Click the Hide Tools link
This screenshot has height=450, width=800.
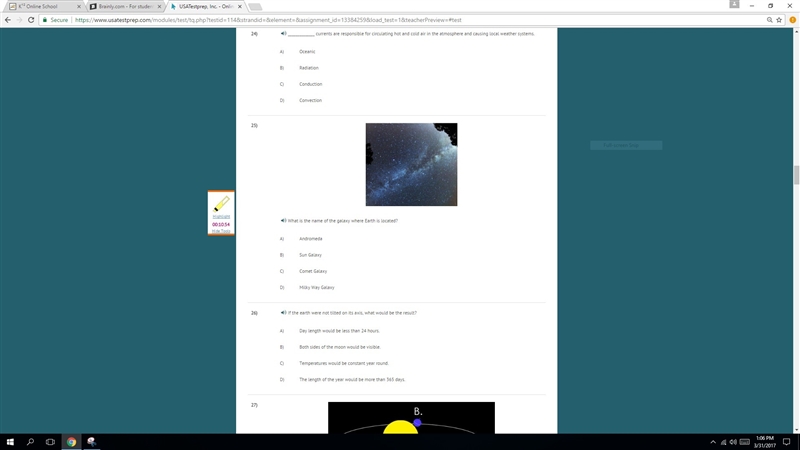221,231
